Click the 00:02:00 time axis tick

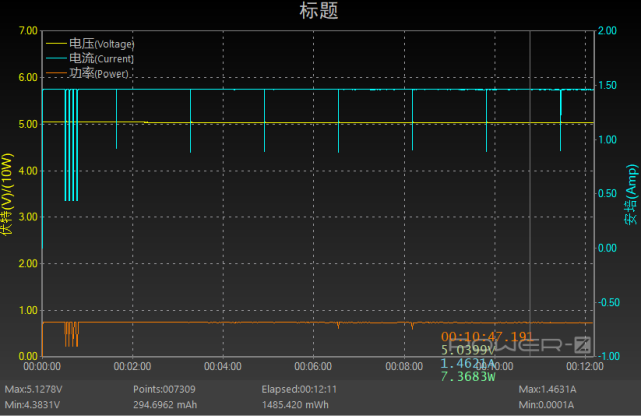click(x=132, y=366)
